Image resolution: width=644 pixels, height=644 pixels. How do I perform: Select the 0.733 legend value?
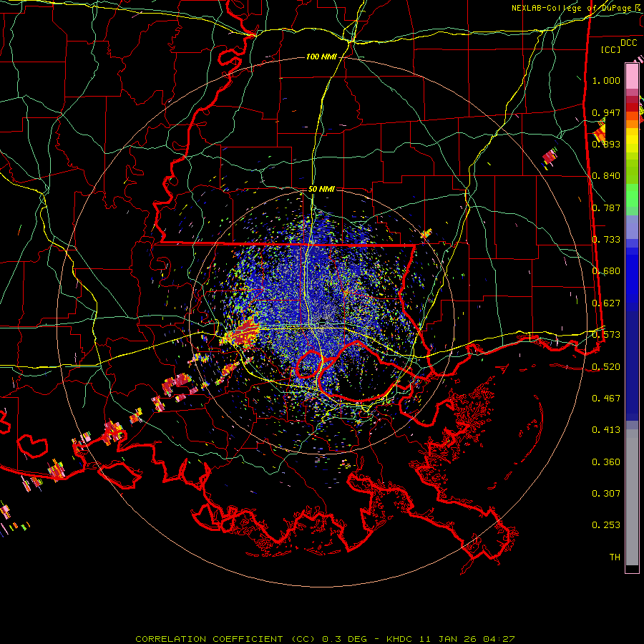(606, 240)
